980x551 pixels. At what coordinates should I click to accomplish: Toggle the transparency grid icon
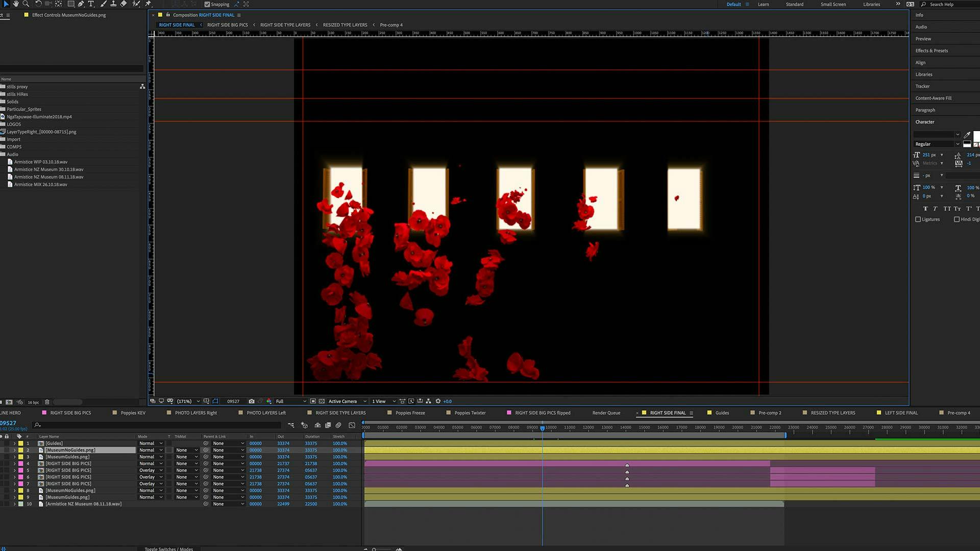point(322,402)
